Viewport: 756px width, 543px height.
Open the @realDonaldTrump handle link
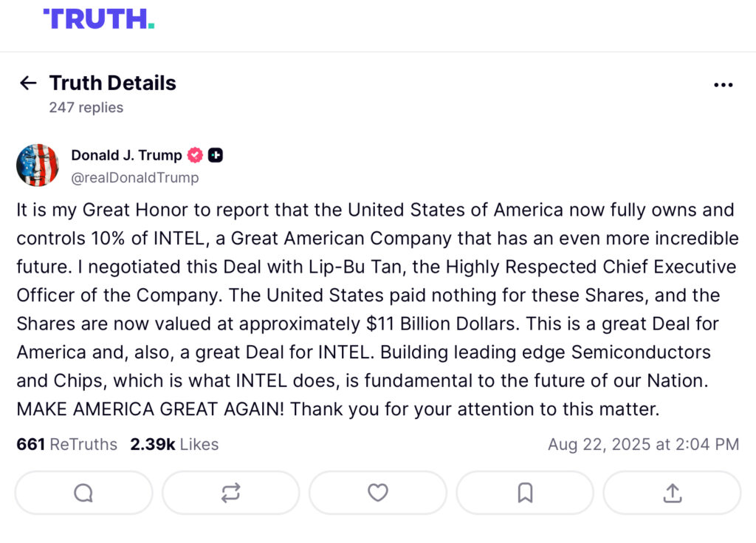[x=135, y=177]
